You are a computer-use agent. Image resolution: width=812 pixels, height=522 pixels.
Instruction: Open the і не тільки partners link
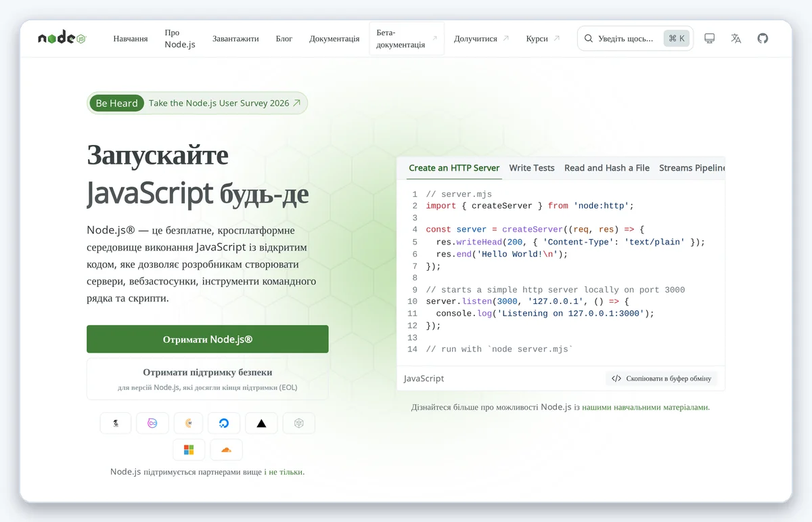click(x=284, y=472)
